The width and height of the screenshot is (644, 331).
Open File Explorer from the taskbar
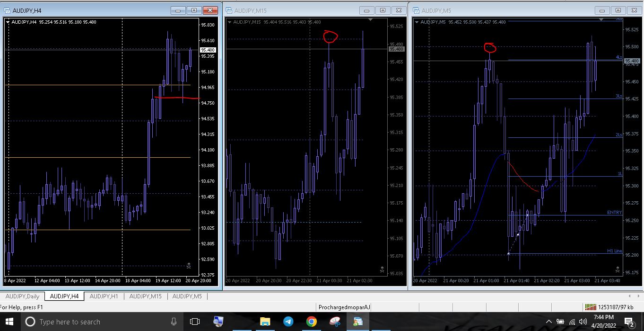[265, 322]
